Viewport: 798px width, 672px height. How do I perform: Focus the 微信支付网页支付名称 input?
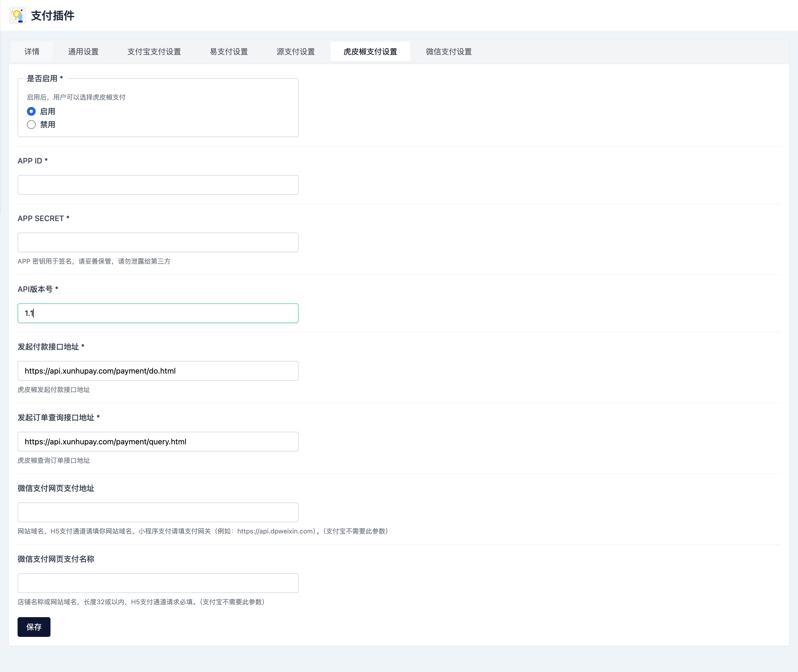(x=158, y=583)
